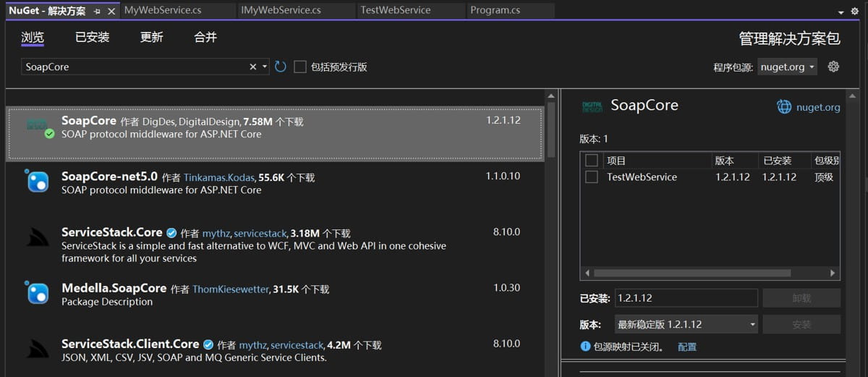
Task: Close the NuGet 解决方案 tab
Action: (111, 11)
